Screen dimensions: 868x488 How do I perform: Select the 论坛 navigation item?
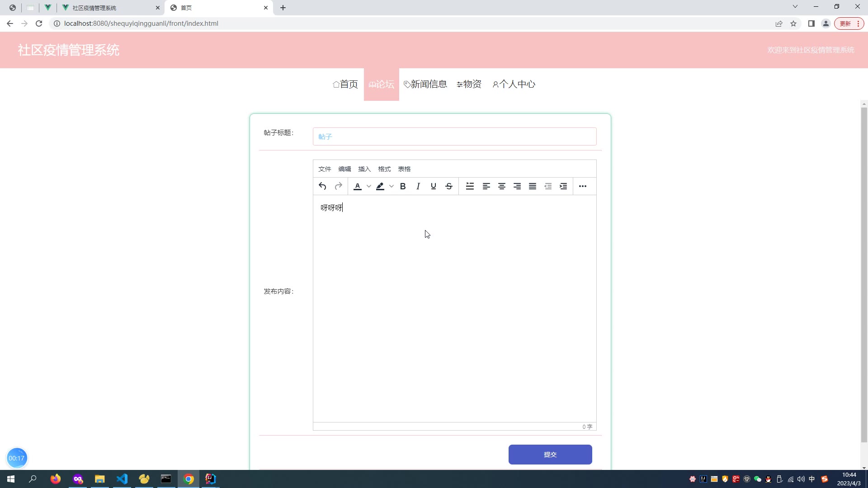382,84
